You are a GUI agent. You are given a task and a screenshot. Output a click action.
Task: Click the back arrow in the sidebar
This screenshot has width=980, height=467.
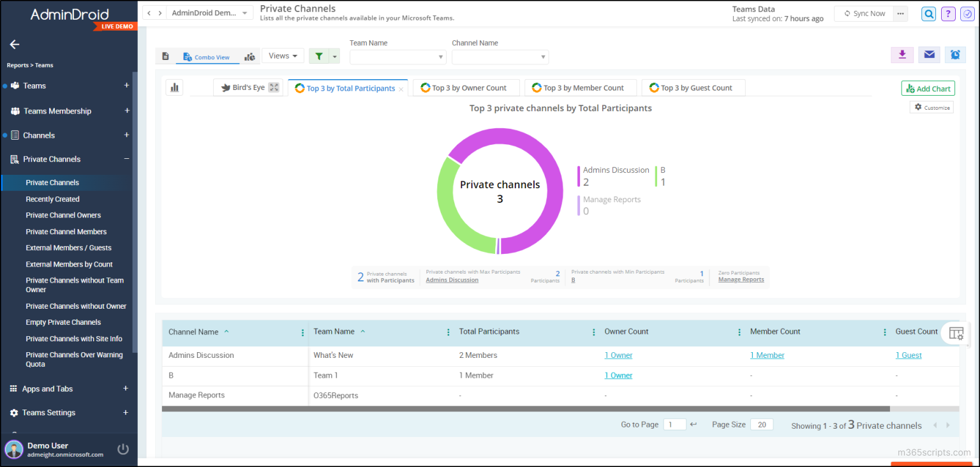(15, 45)
